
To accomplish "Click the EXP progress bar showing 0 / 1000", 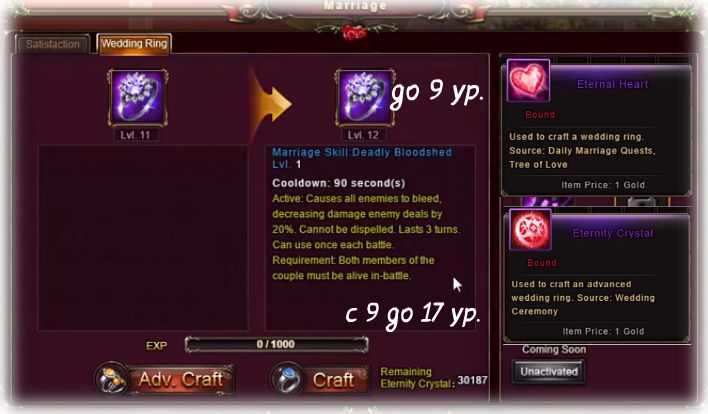I will click(276, 344).
